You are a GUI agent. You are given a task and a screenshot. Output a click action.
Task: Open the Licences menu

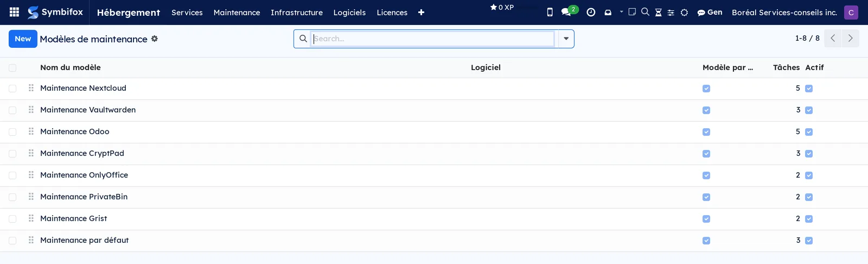pos(392,12)
